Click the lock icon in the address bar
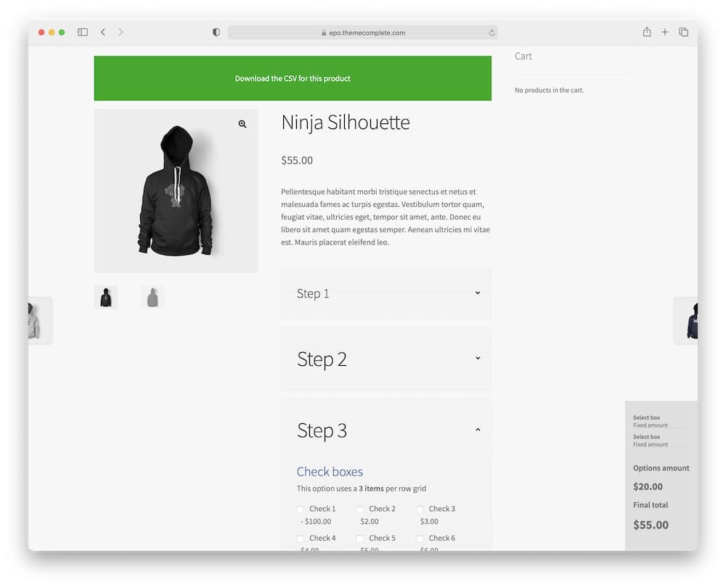Viewport: 726px width, 588px height. point(324,33)
